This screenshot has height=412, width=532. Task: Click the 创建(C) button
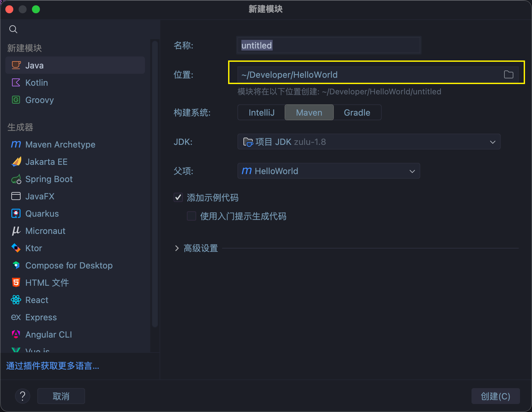(x=495, y=396)
